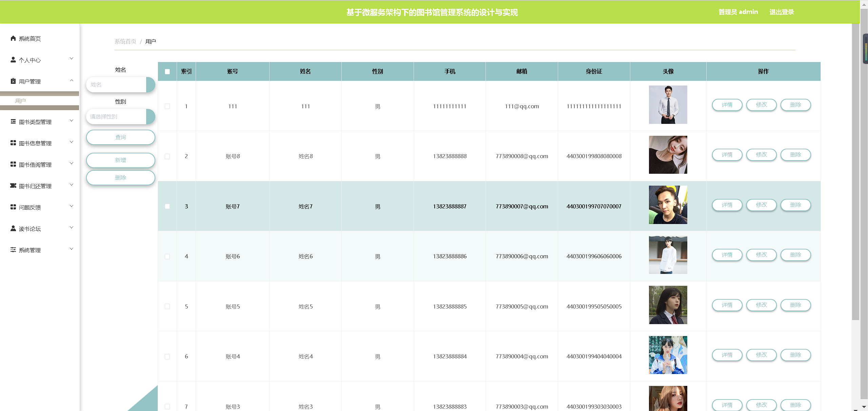Check the select-all checkbox in table header
The width and height of the screenshot is (868, 411).
coord(167,71)
